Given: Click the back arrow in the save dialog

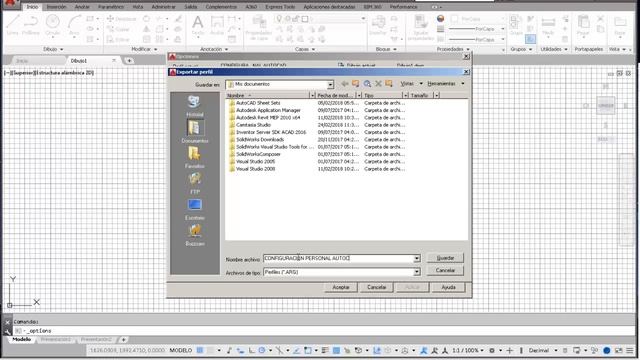Looking at the screenshot, I should tap(345, 84).
